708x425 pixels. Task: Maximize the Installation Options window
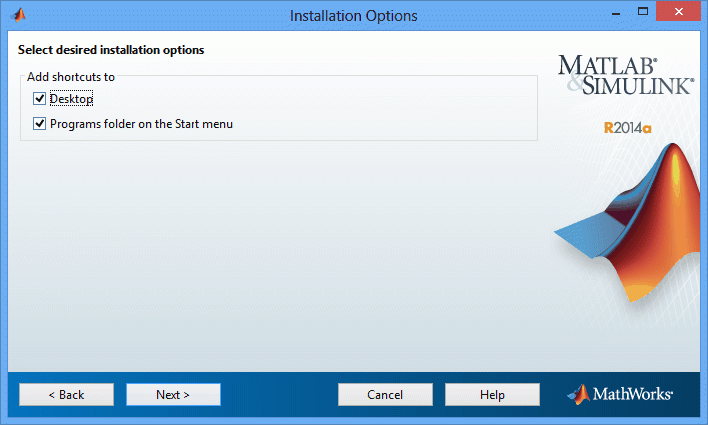tap(643, 12)
